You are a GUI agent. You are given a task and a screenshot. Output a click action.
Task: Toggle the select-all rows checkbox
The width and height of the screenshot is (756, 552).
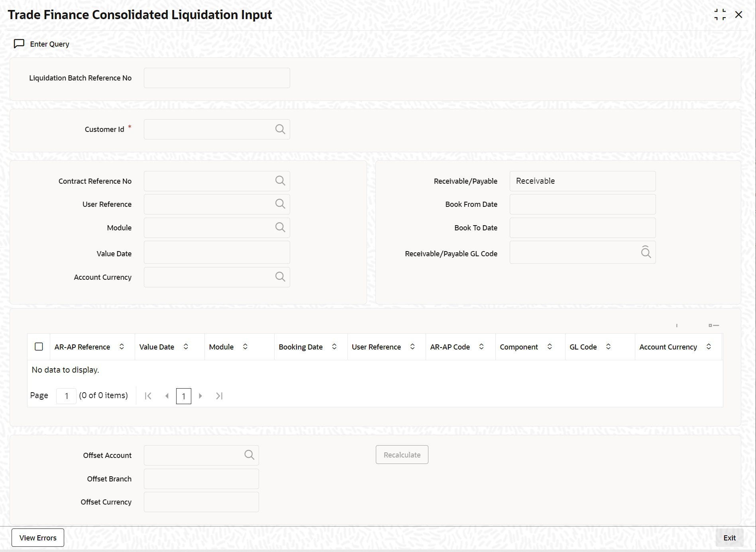tap(39, 347)
